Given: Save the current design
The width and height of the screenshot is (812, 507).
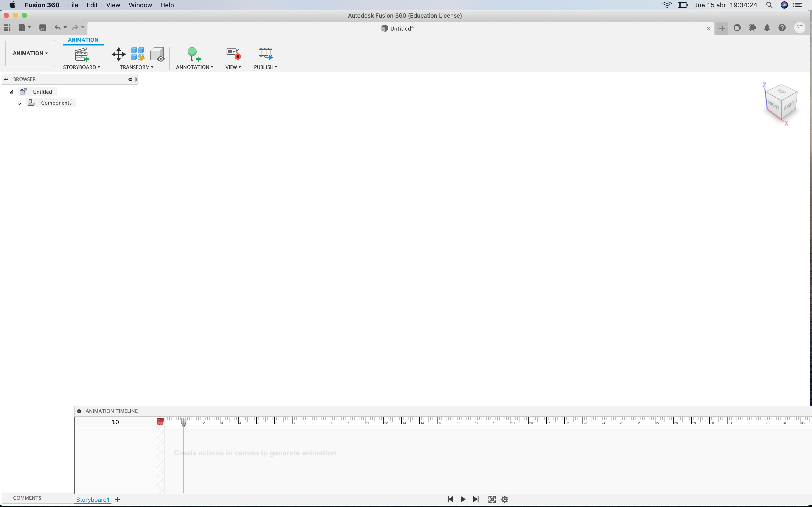Looking at the screenshot, I should pos(43,28).
